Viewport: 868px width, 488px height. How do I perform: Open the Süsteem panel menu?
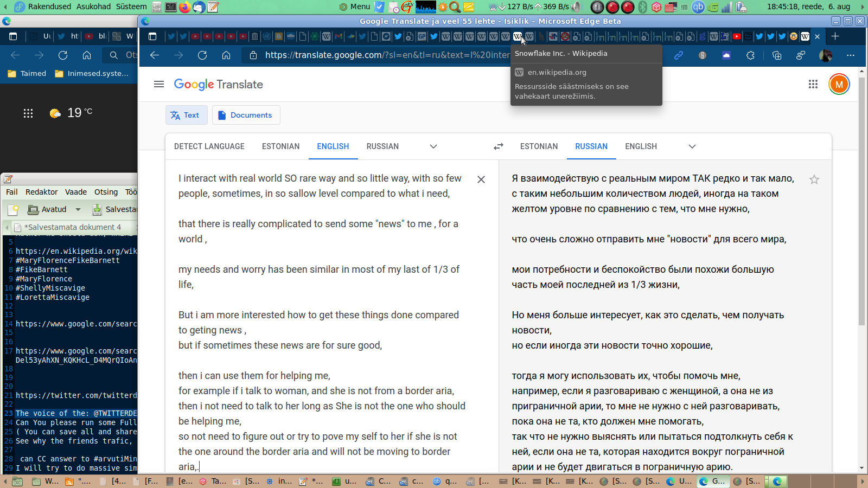coord(131,7)
